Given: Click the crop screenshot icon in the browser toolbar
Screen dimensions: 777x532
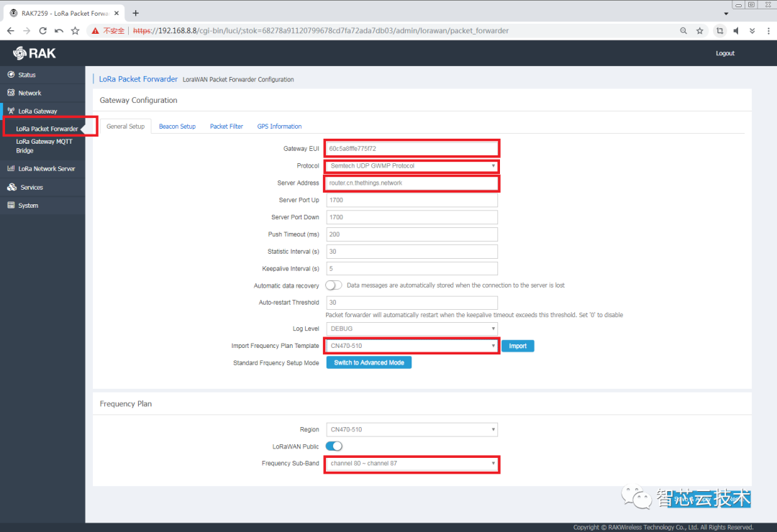Looking at the screenshot, I should coord(720,31).
